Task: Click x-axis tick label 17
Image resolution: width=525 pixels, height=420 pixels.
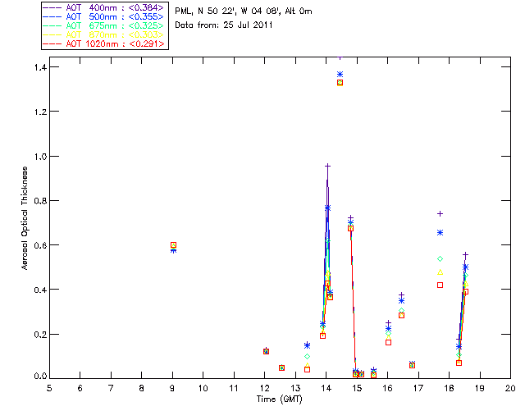Action: point(418,388)
